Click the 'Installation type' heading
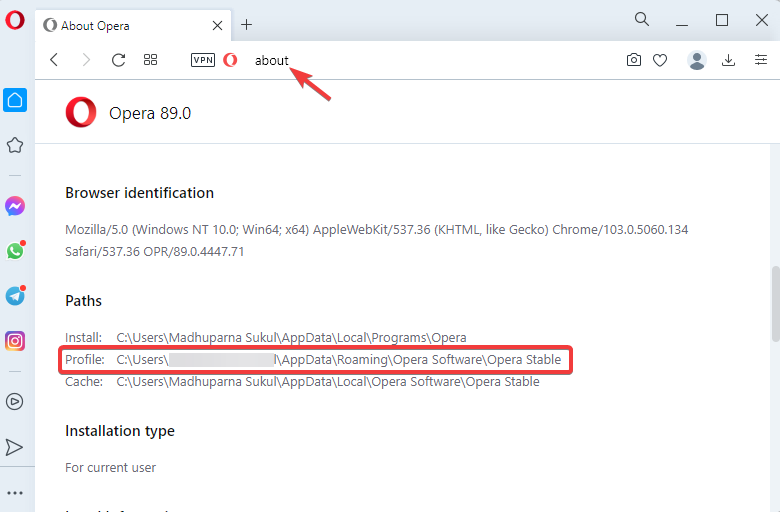This screenshot has width=780, height=512. [x=120, y=430]
